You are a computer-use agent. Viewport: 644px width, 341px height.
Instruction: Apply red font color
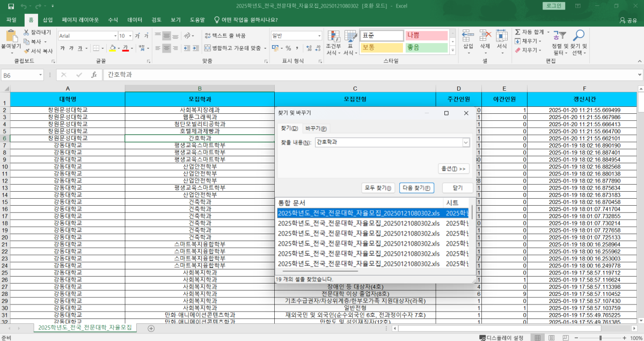(x=125, y=48)
